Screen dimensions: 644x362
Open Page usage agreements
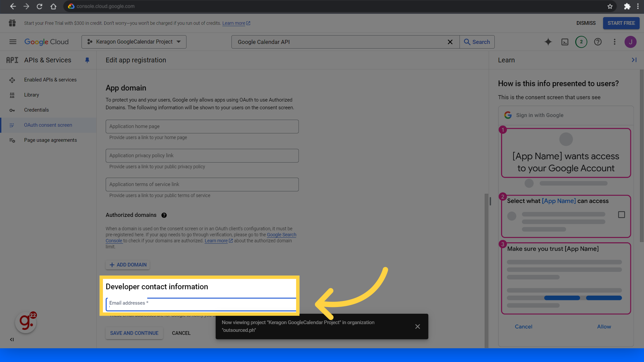50,140
